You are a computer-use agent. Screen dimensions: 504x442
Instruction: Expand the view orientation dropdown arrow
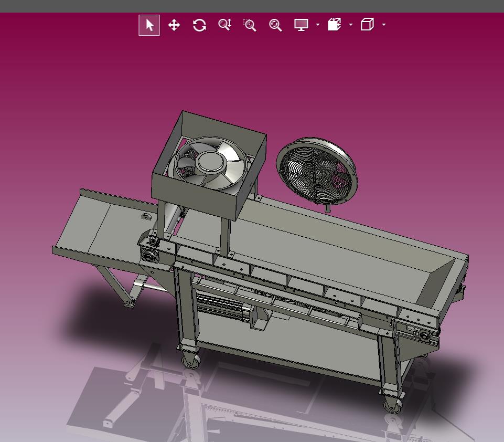pyautogui.click(x=383, y=25)
